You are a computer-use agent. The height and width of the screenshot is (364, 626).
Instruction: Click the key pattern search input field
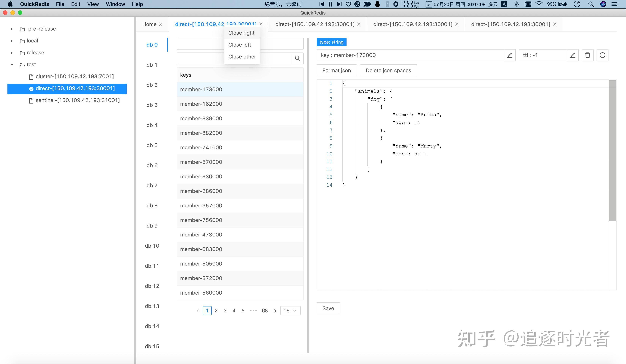234,58
